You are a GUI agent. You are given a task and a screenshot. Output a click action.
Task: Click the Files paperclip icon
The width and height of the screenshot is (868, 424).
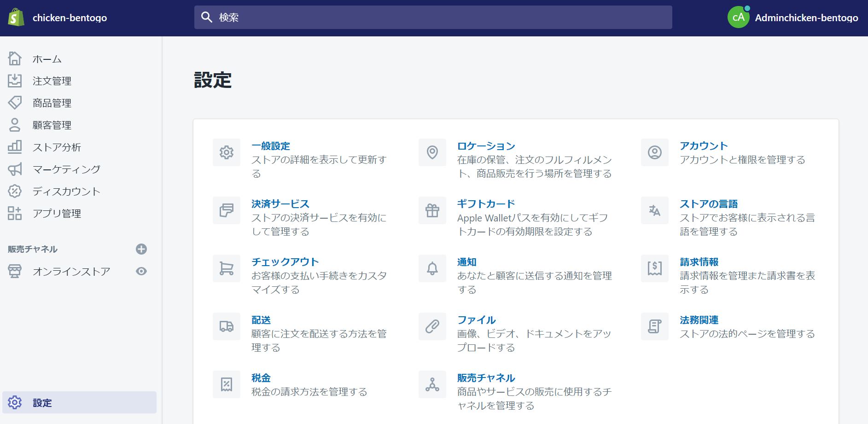tap(432, 326)
